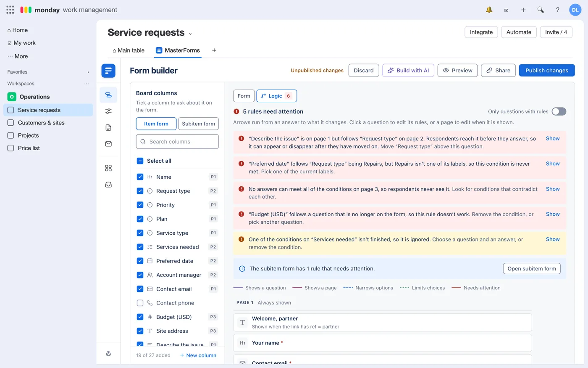Discard unpublished changes
588x368 pixels.
(x=364, y=70)
